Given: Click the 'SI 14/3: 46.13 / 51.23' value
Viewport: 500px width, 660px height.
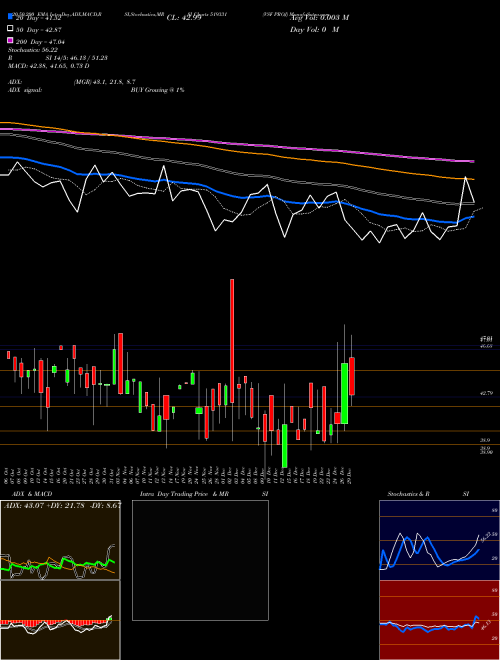Looking at the screenshot, I should 77,58.
